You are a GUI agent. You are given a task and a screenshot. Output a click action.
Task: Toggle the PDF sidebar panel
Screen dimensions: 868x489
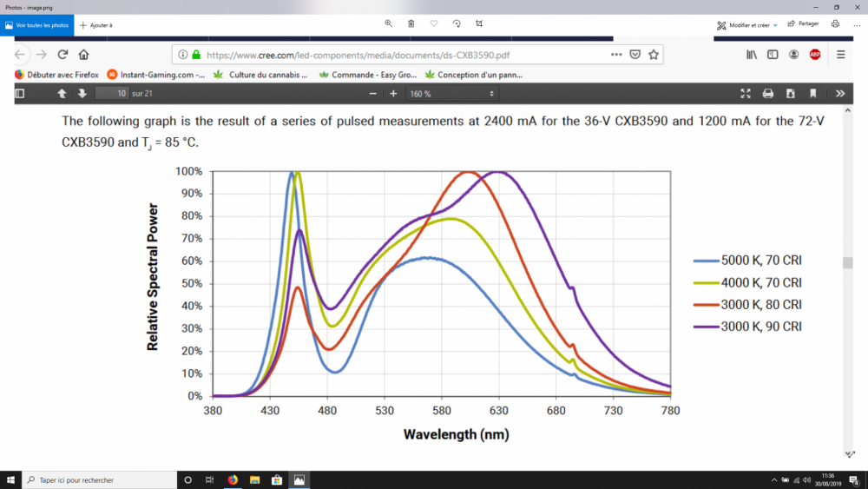tap(20, 94)
